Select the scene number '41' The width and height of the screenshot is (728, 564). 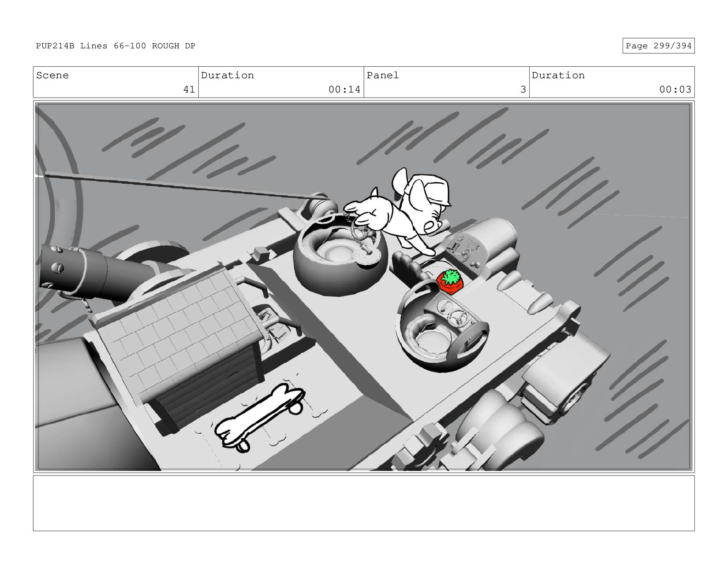[189, 89]
